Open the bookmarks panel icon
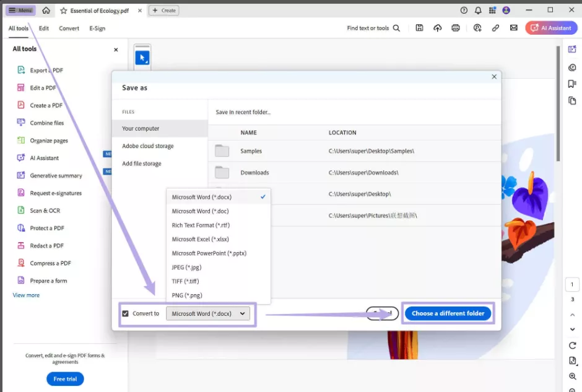This screenshot has height=392, width=582. click(572, 84)
